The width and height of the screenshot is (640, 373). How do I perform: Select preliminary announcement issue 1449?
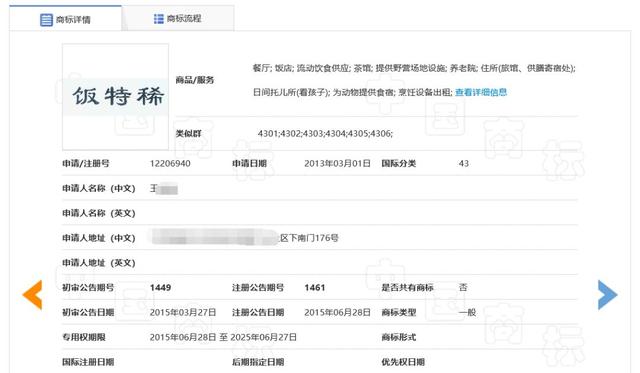(160, 288)
